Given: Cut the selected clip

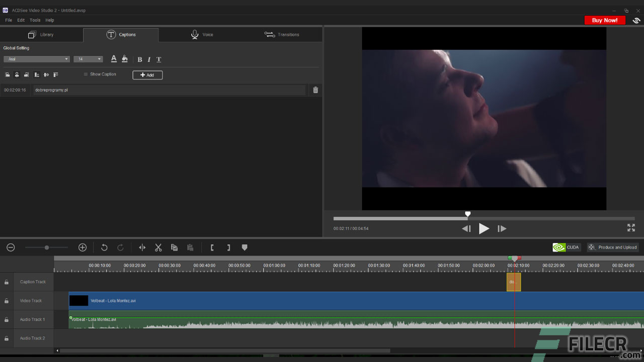Looking at the screenshot, I should (x=158, y=247).
